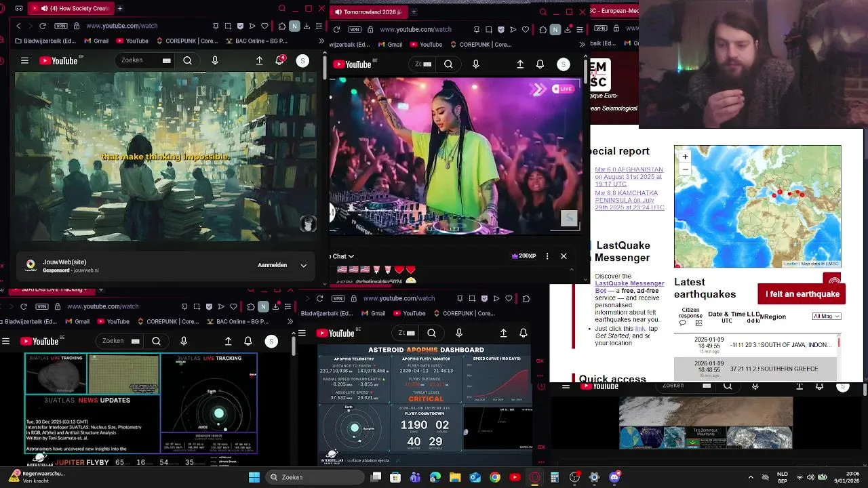Screen dimensions: 868x488
Task: Open YouTube guide menu in 3I/ATLAS window
Action: [5, 341]
